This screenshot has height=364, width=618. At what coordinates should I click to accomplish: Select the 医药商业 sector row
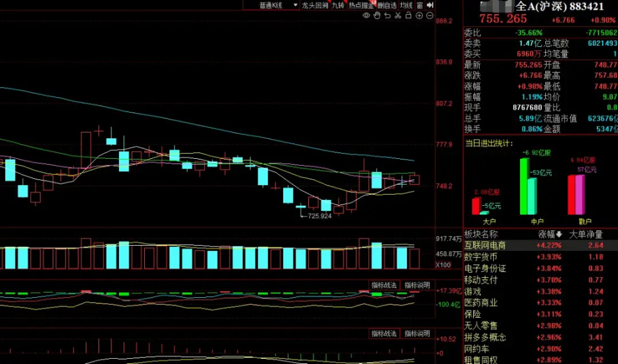pyautogui.click(x=541, y=303)
